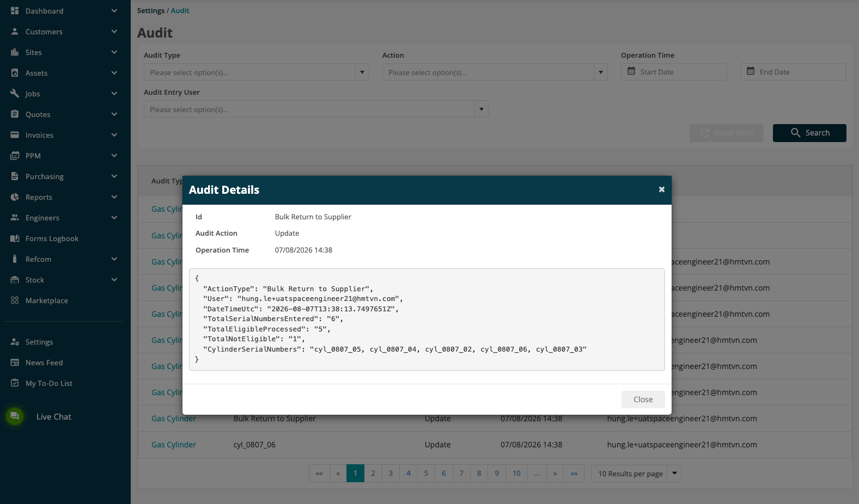Click the TotalNotEligible JSON line
859x504 pixels.
click(x=254, y=339)
